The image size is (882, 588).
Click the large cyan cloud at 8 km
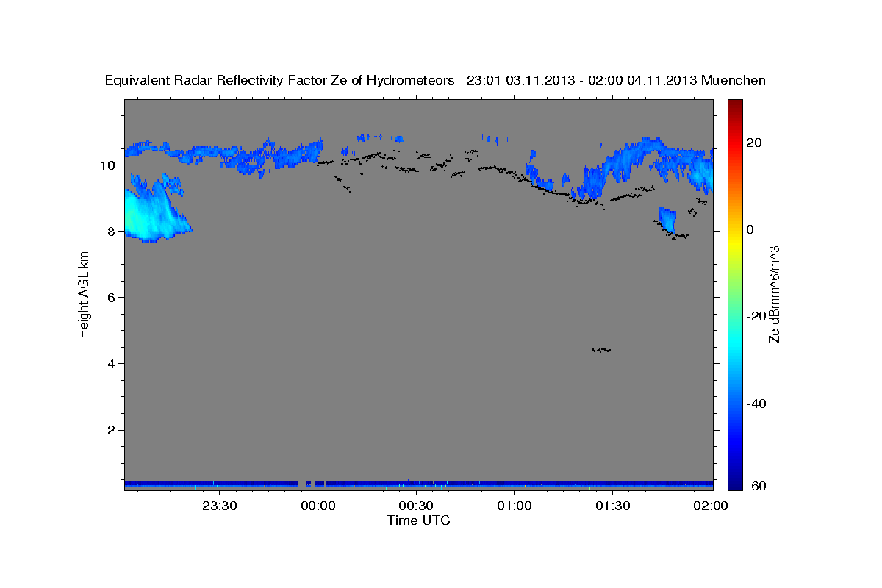point(151,213)
